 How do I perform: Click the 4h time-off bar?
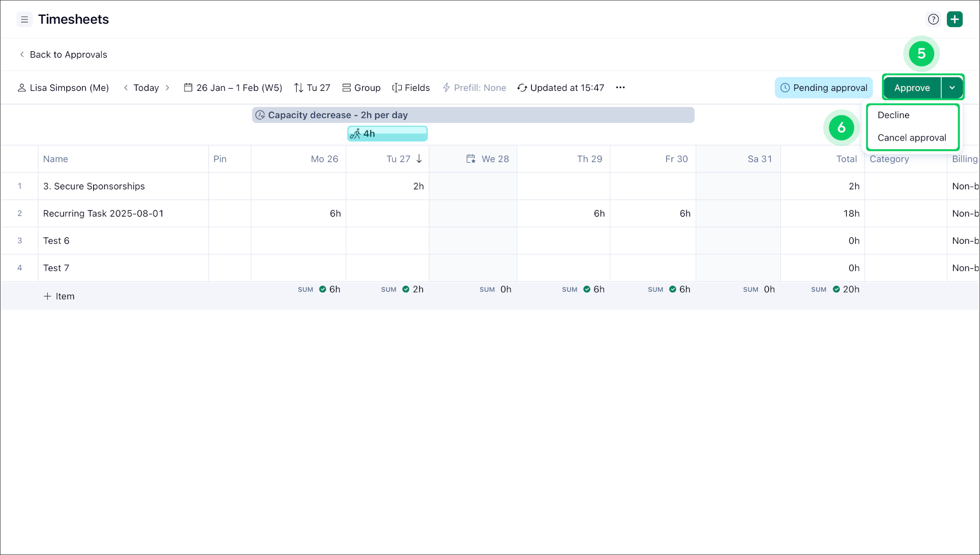[388, 134]
